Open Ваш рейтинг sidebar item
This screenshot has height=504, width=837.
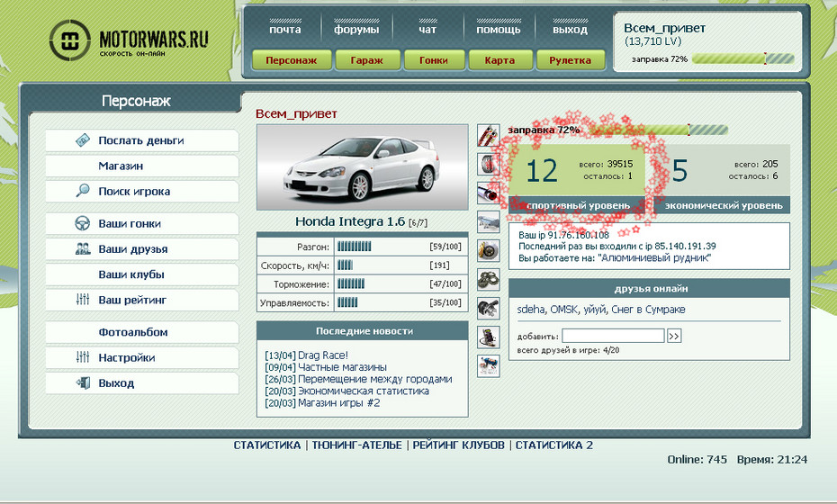pos(142,300)
